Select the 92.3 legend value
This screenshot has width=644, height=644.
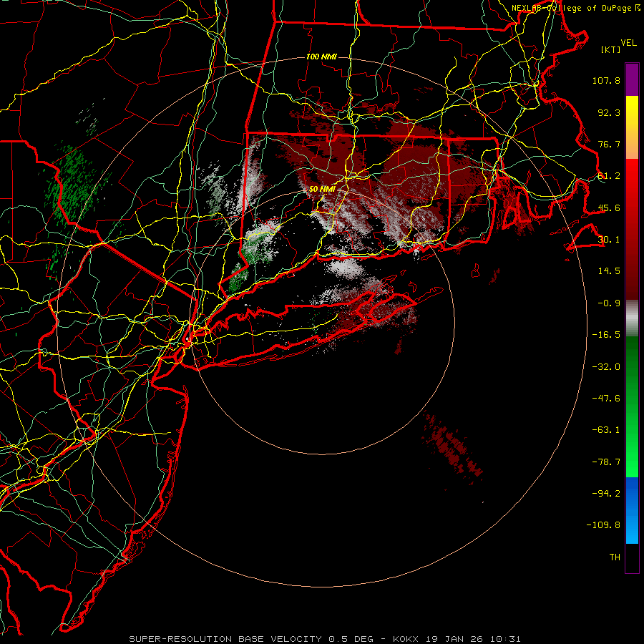(x=609, y=112)
